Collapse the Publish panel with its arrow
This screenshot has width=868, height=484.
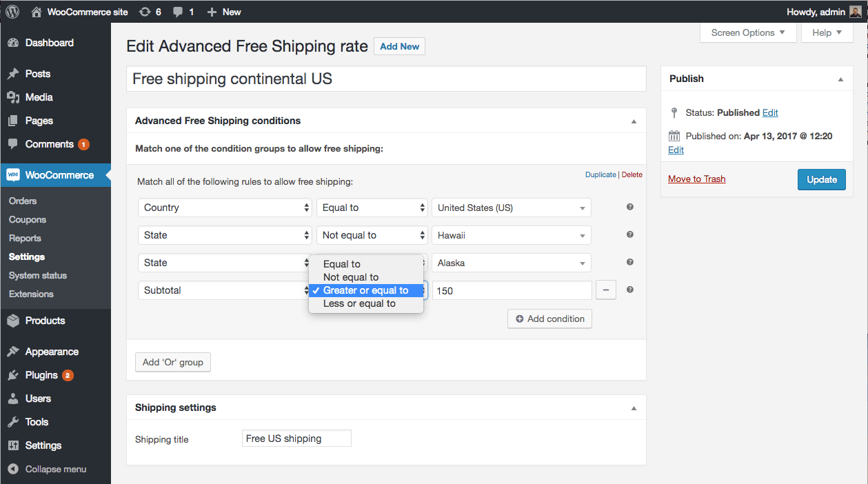[x=840, y=79]
